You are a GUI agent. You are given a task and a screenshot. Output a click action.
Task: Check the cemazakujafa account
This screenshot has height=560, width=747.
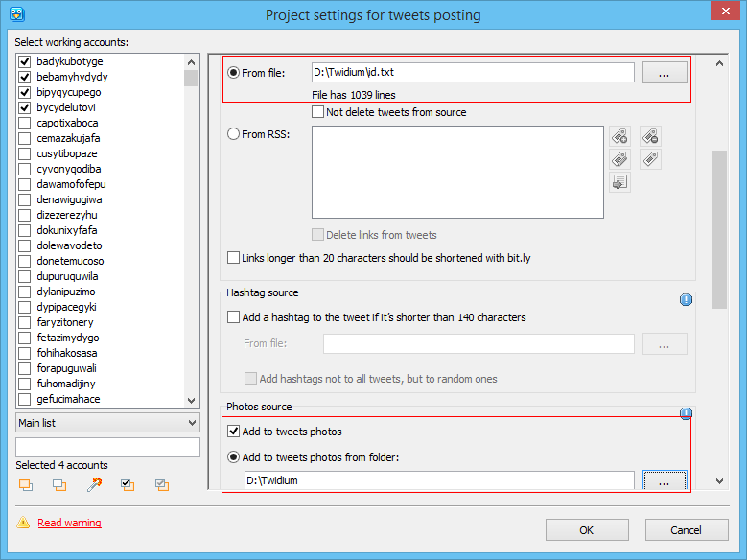click(x=24, y=138)
